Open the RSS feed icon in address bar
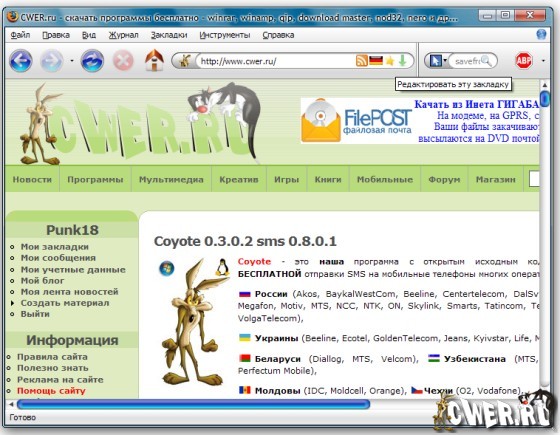Image resolution: width=560 pixels, height=435 pixels. coord(361,61)
